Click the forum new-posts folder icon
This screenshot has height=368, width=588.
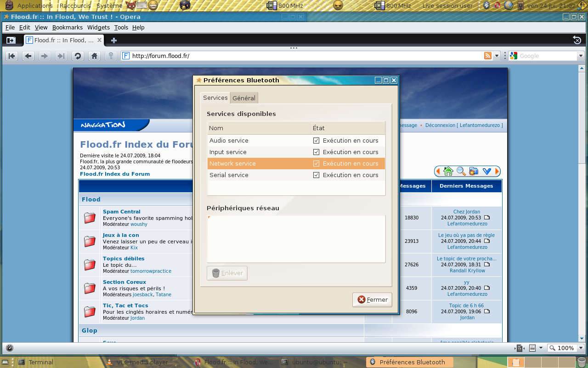[474, 171]
